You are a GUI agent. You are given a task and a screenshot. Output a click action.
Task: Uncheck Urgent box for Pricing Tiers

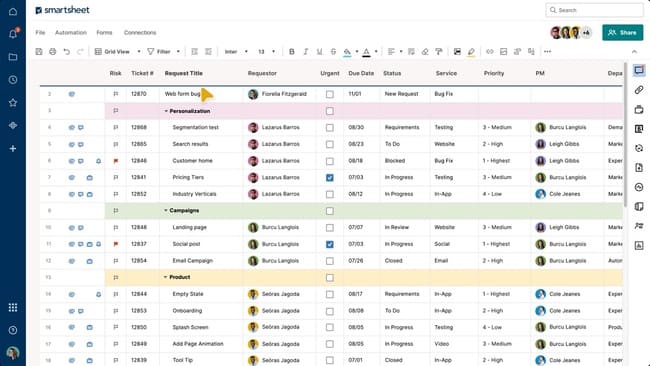pyautogui.click(x=330, y=178)
